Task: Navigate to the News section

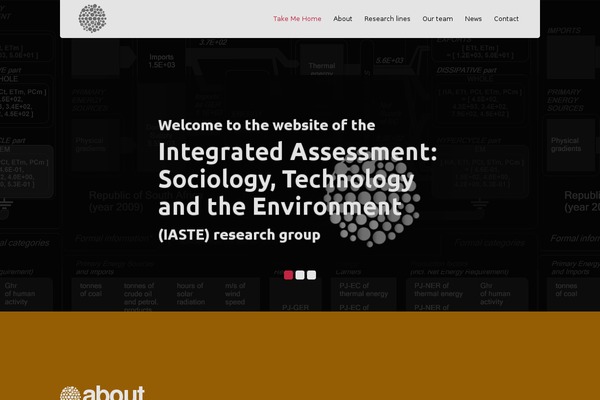Action: coord(473,19)
